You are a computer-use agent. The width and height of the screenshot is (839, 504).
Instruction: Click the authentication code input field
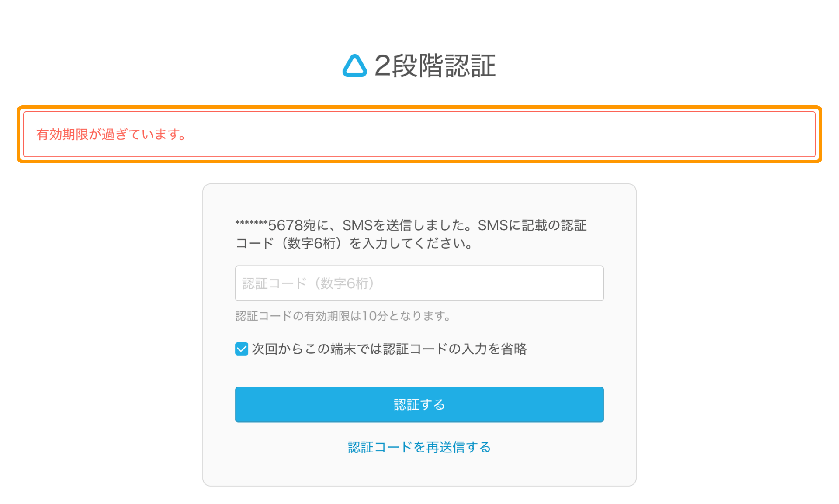(419, 283)
